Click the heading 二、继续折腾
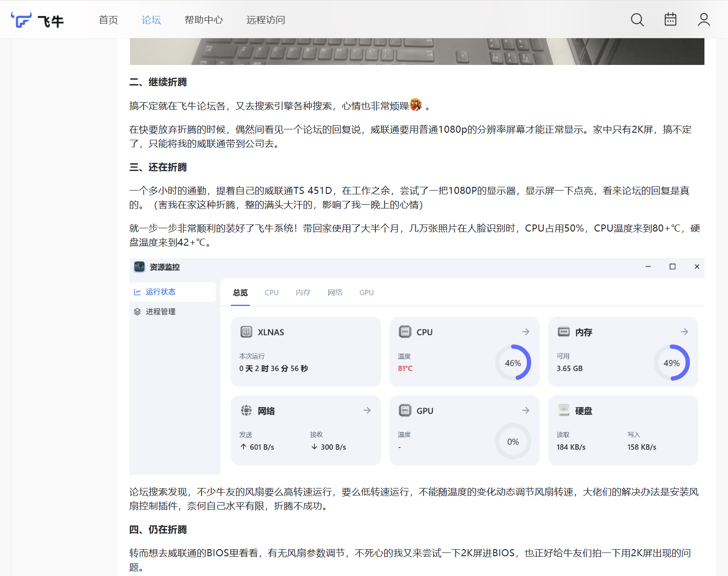728x576 pixels. (x=158, y=82)
